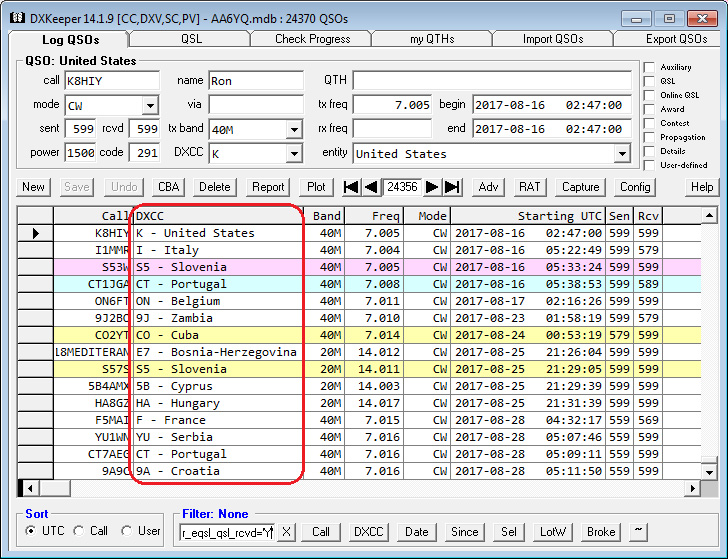Viewport: 728px width, 559px height.
Task: Click the DXCC filter button
Action: click(369, 532)
